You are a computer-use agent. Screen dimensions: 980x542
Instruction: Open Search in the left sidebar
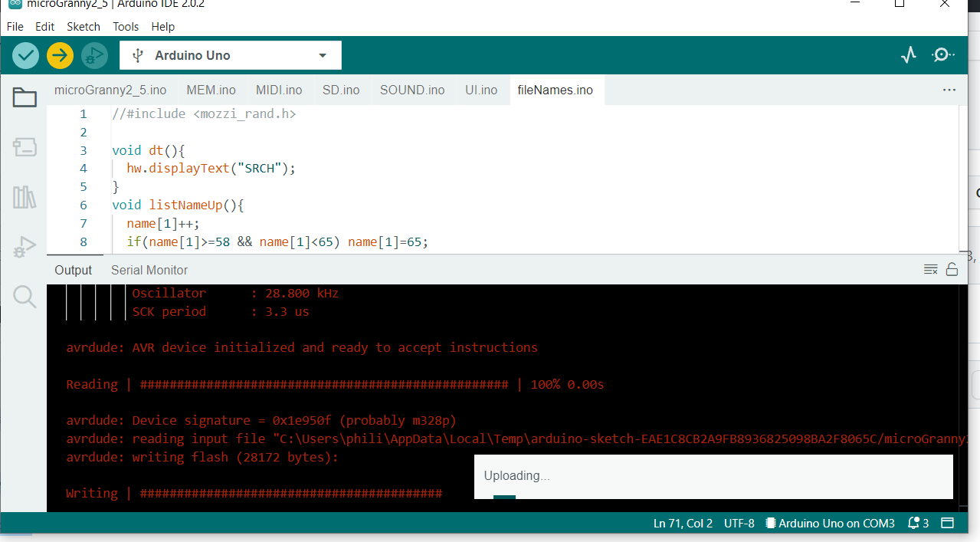pos(24,297)
